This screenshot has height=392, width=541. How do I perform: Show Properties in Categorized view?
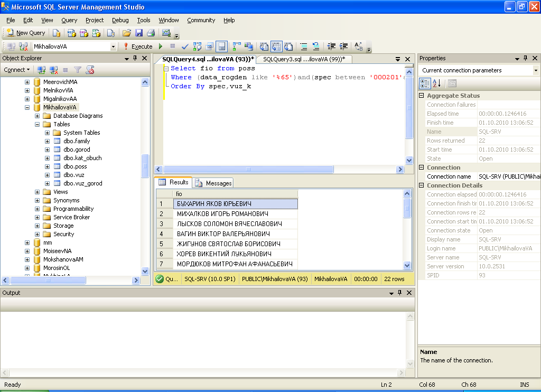click(425, 83)
